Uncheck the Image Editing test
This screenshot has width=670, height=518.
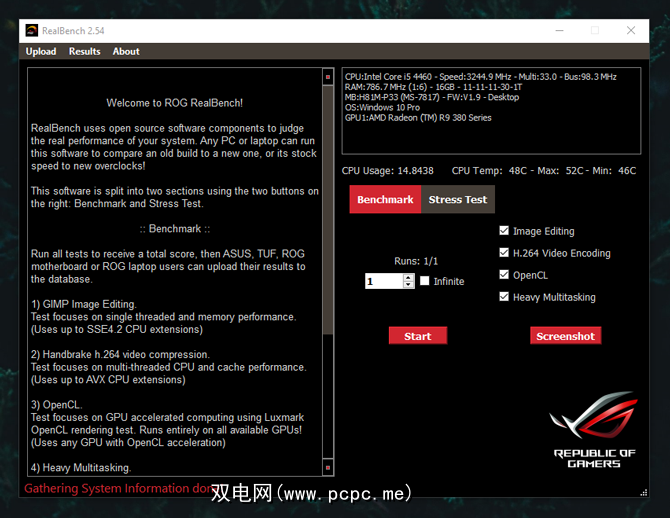(504, 231)
